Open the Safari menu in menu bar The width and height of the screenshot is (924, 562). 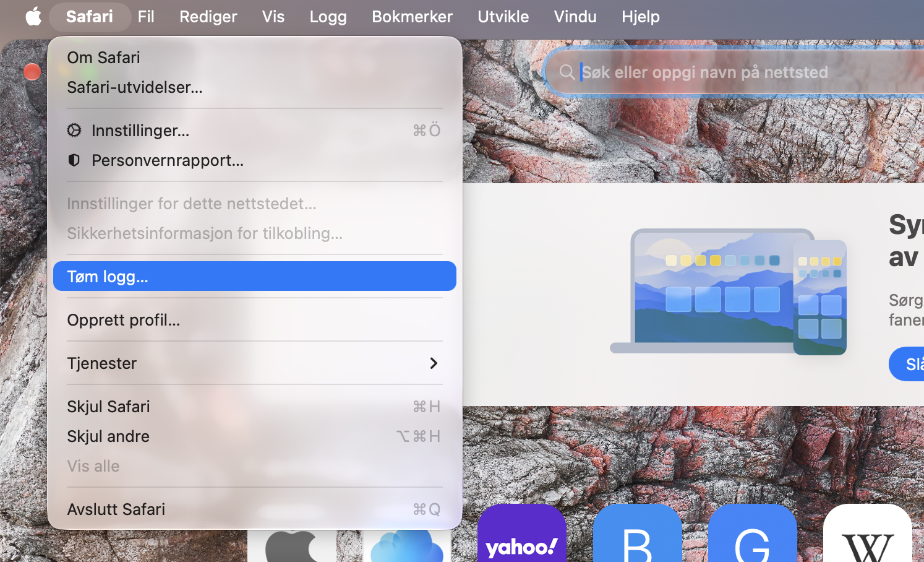point(90,16)
